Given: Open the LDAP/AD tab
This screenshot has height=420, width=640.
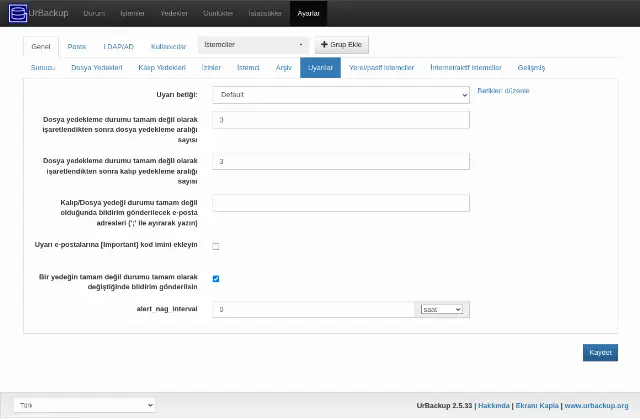Looking at the screenshot, I should tap(118, 47).
